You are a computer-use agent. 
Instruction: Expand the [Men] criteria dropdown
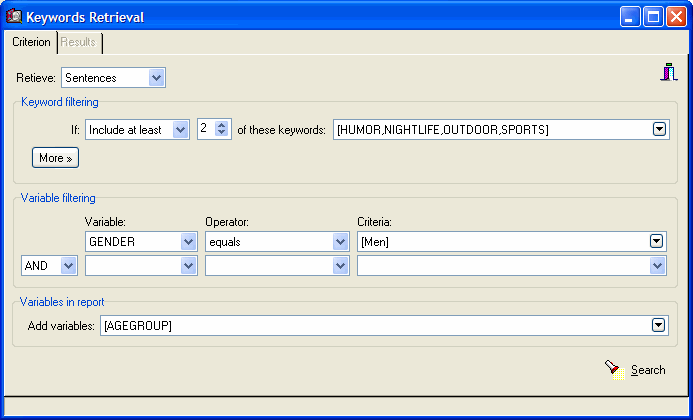click(x=657, y=241)
